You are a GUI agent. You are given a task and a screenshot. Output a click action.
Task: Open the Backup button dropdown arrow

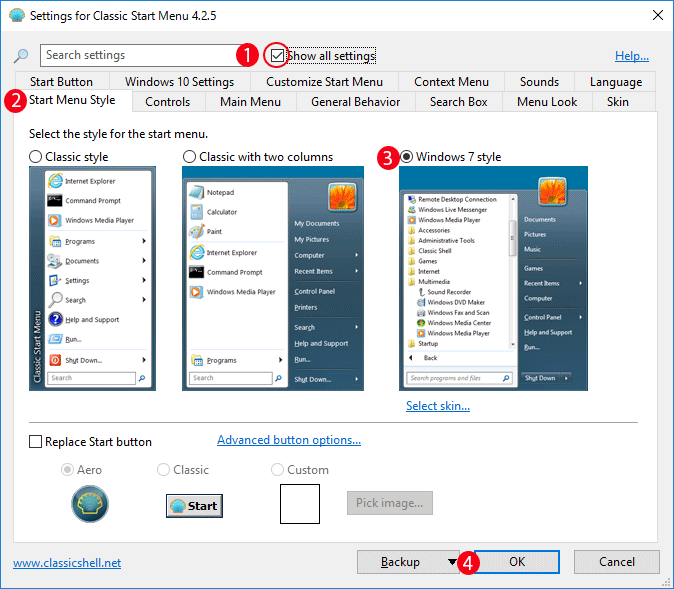coord(451,561)
